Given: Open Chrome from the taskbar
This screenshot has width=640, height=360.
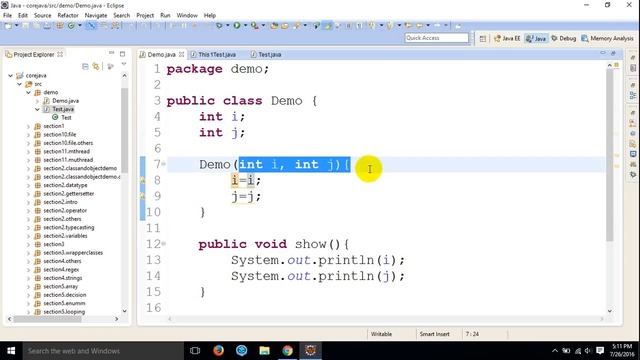Looking at the screenshot, I should [x=287, y=351].
